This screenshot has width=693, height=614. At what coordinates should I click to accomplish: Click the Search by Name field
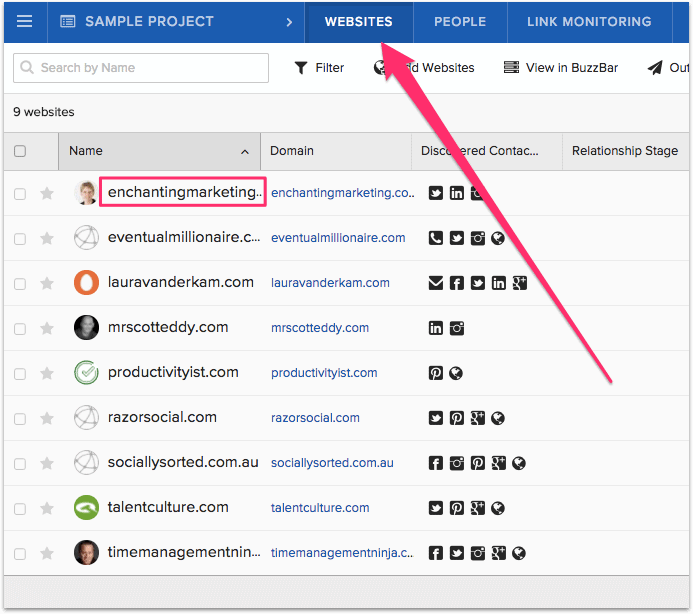(141, 68)
